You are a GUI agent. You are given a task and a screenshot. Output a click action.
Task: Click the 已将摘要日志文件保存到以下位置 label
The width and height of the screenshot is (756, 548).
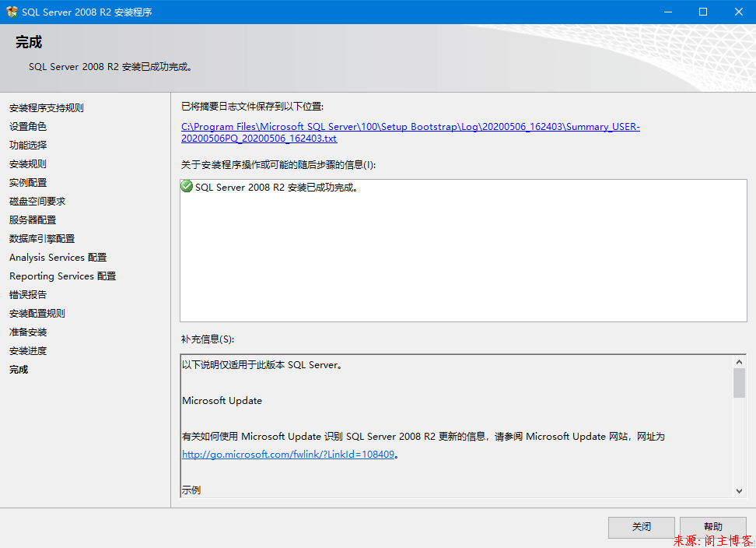pyautogui.click(x=252, y=107)
